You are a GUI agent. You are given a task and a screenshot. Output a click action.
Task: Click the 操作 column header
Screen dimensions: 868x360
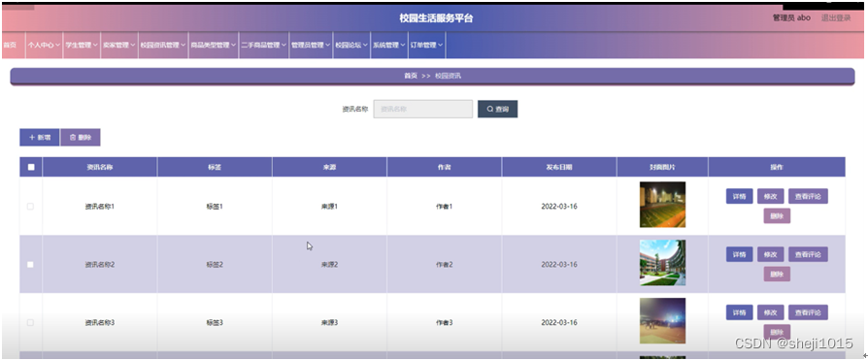(x=777, y=167)
